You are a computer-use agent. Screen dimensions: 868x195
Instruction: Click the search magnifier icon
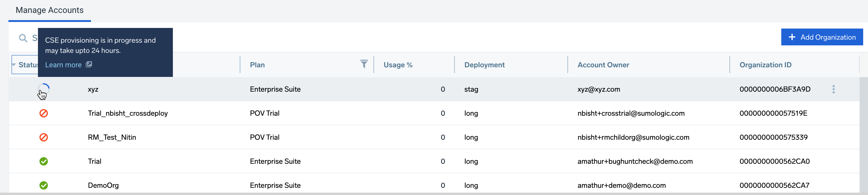(x=23, y=38)
